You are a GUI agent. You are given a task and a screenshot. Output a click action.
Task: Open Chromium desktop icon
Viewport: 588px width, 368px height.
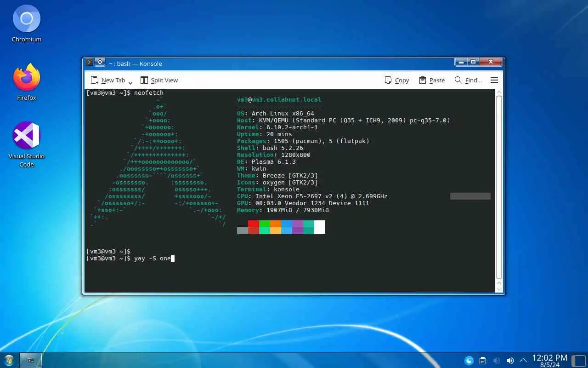(27, 23)
